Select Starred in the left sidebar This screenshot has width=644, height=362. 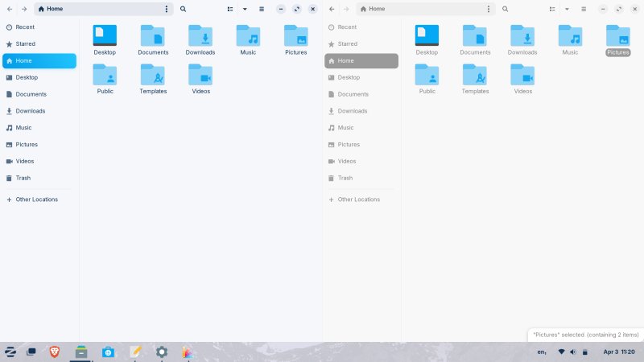pos(26,44)
